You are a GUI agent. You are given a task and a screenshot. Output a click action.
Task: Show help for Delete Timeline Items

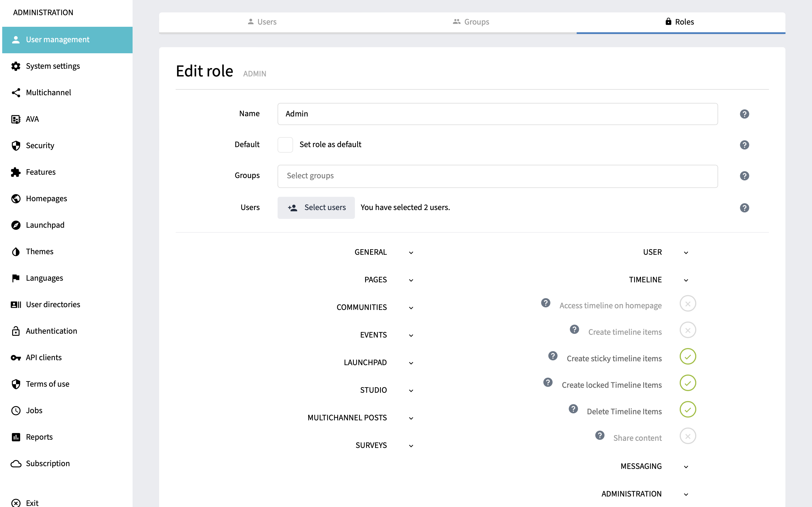click(573, 409)
